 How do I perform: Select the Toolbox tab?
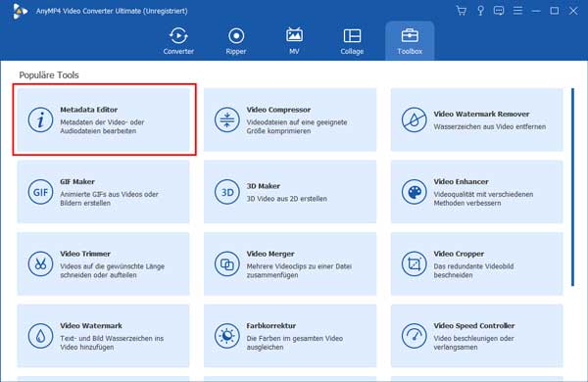pyautogui.click(x=410, y=41)
